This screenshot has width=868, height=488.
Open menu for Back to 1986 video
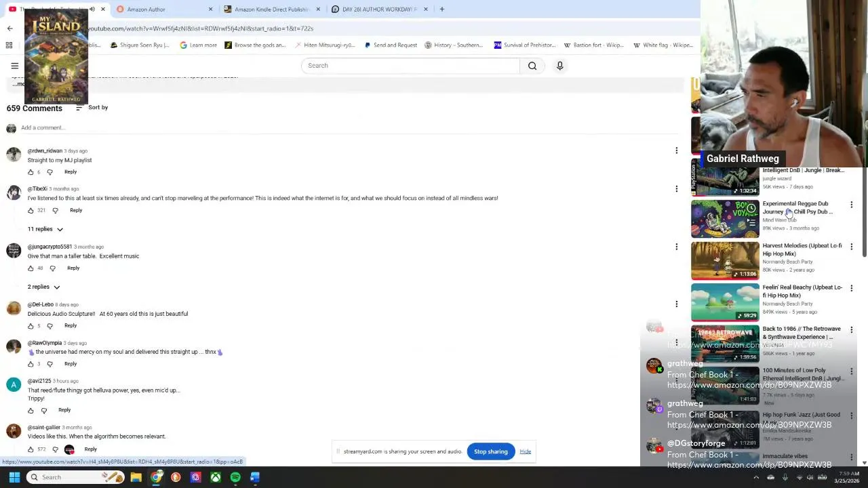point(852,329)
